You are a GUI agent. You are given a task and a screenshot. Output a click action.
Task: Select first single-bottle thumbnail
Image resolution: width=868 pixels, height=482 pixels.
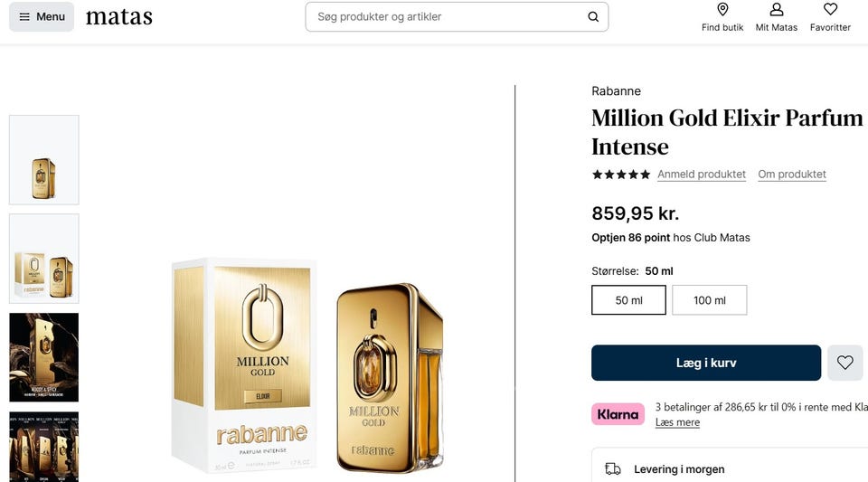point(43,160)
